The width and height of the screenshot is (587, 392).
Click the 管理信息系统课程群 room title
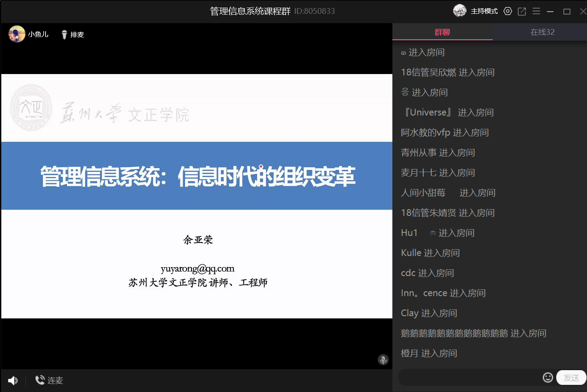click(x=250, y=11)
